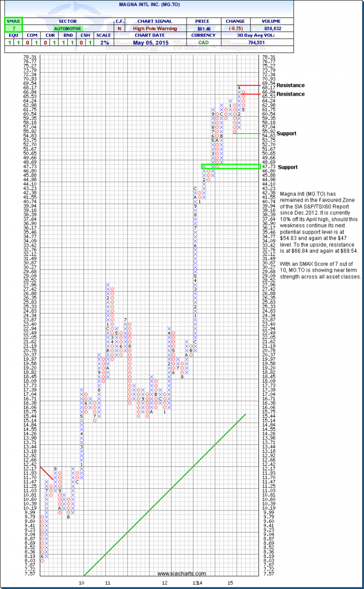
Task: Click the green upward trend line
Action: 165,495
